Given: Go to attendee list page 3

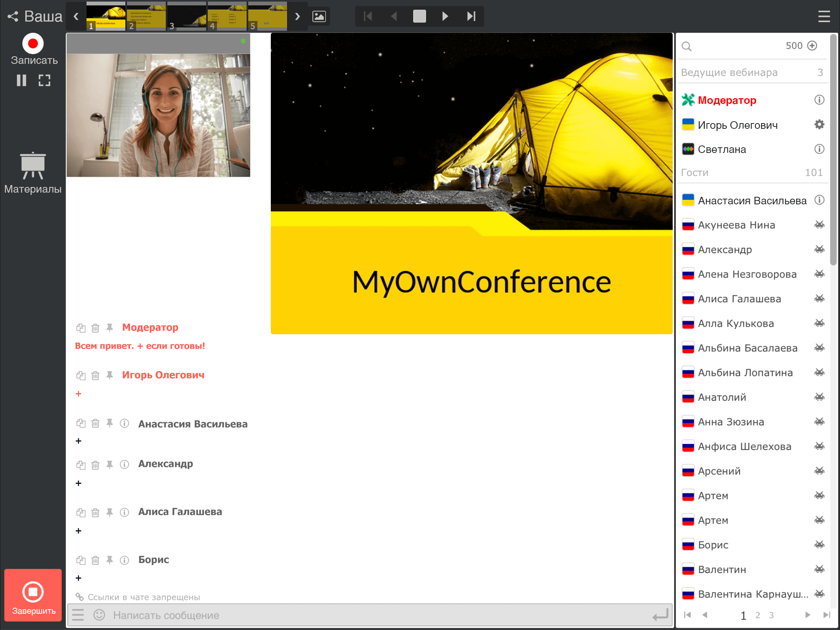Looking at the screenshot, I should 771,615.
